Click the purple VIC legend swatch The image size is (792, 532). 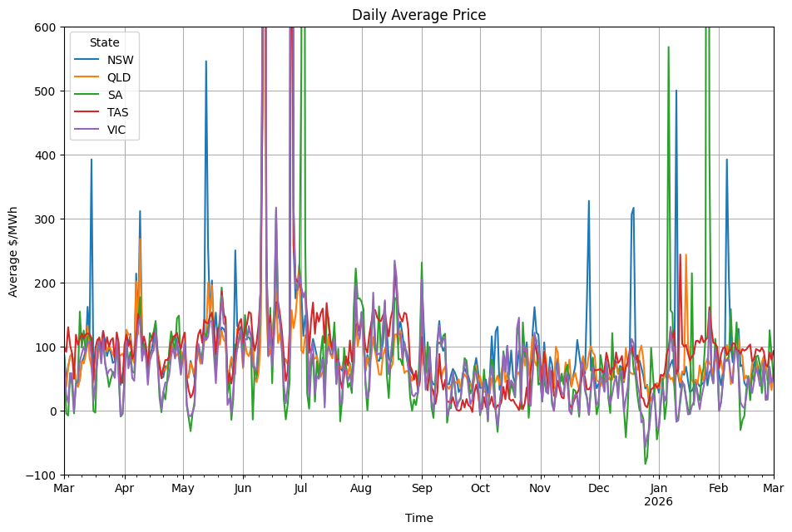87,130
